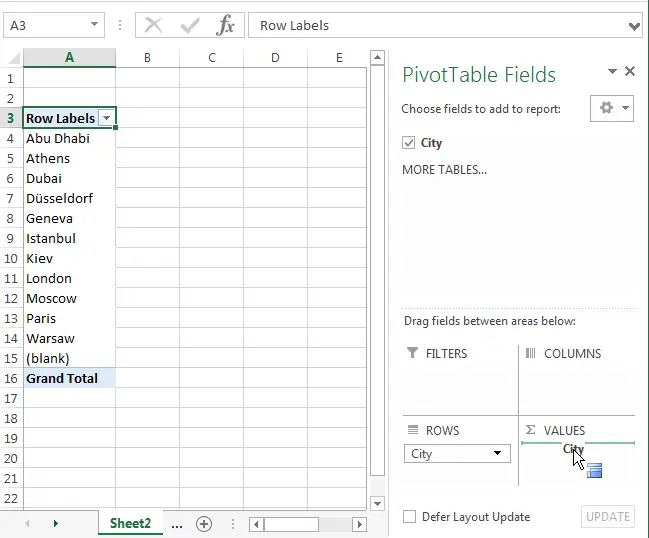
Task: Close the PivotTable Fields pane
Action: tap(630, 71)
